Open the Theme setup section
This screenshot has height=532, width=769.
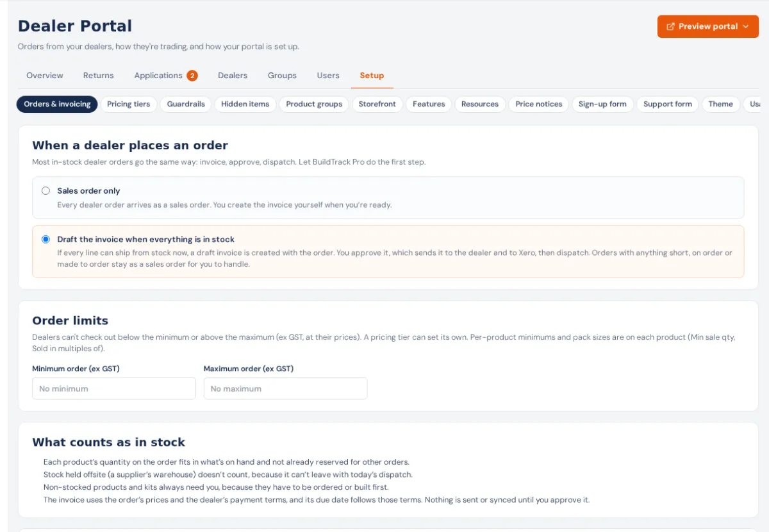point(721,104)
